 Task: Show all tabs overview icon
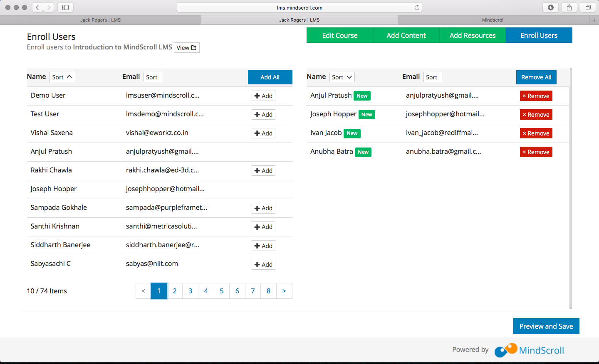pos(588,7)
